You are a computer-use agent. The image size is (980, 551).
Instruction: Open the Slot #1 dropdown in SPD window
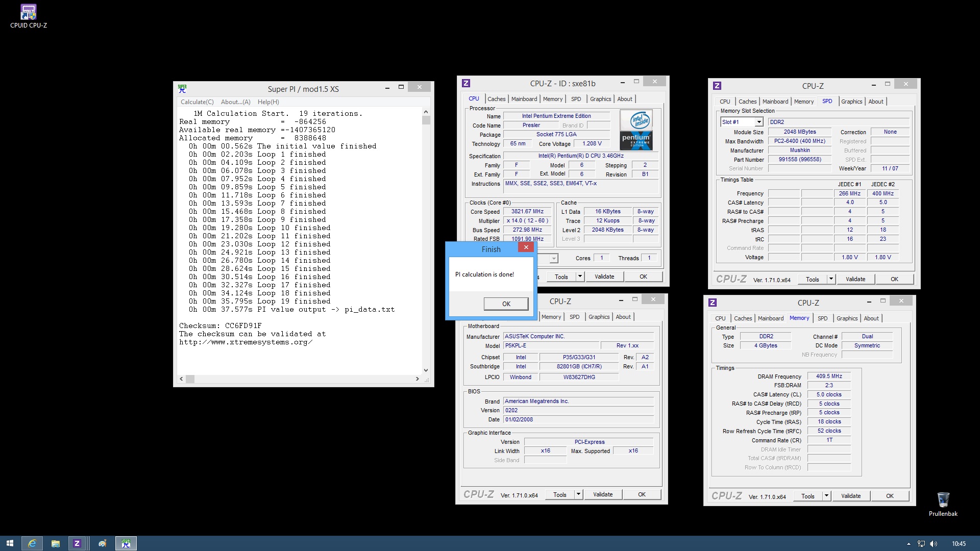[759, 122]
